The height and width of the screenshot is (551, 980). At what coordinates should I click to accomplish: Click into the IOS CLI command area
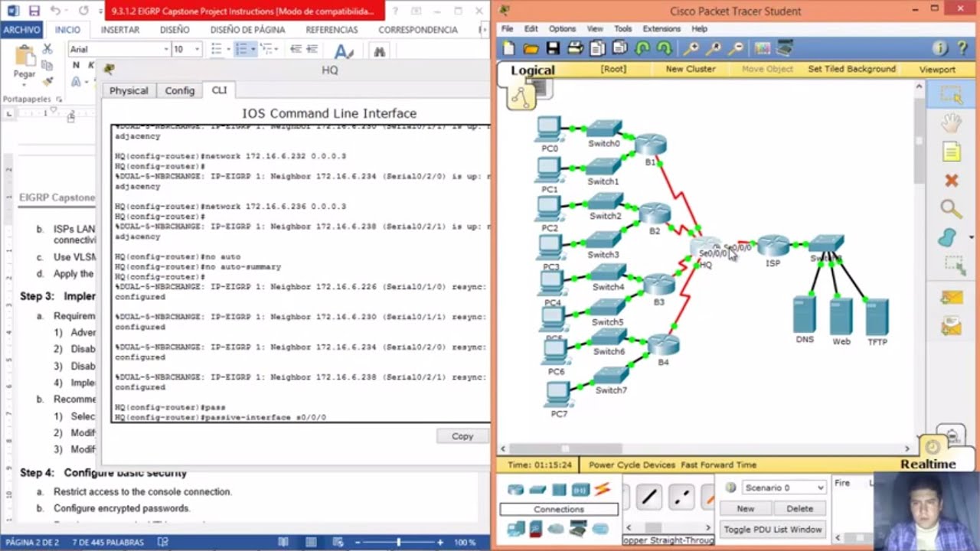pyautogui.click(x=300, y=272)
